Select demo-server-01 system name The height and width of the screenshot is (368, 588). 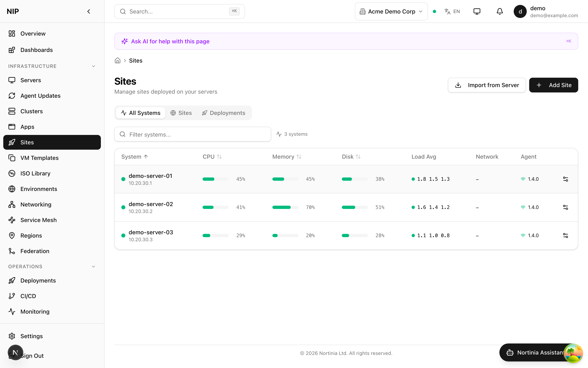pos(150,176)
